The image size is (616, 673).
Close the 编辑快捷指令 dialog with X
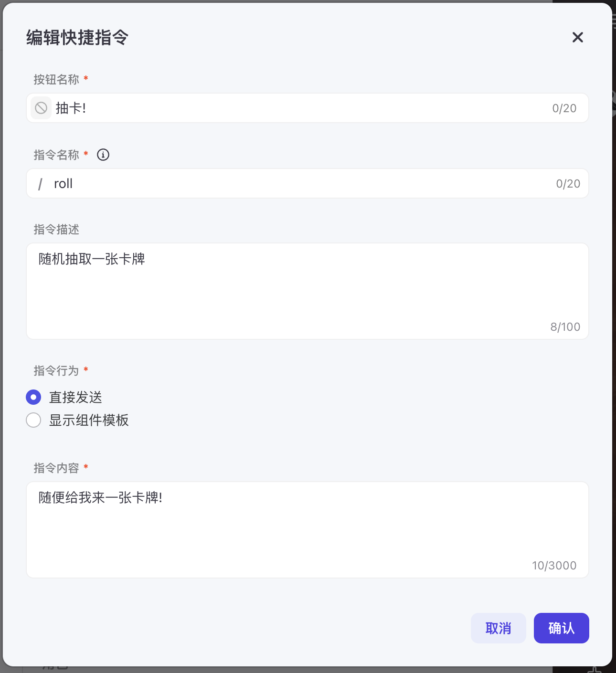578,37
